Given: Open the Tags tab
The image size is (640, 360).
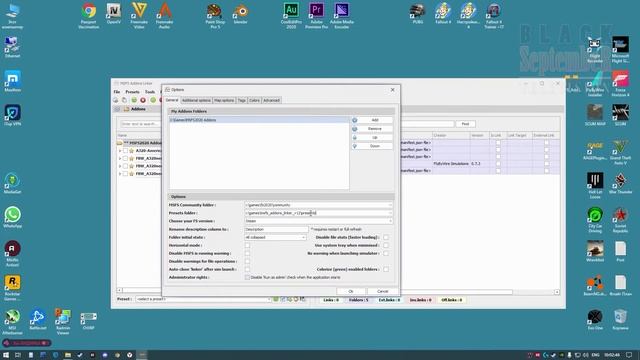Looking at the screenshot, I should pyautogui.click(x=242, y=100).
